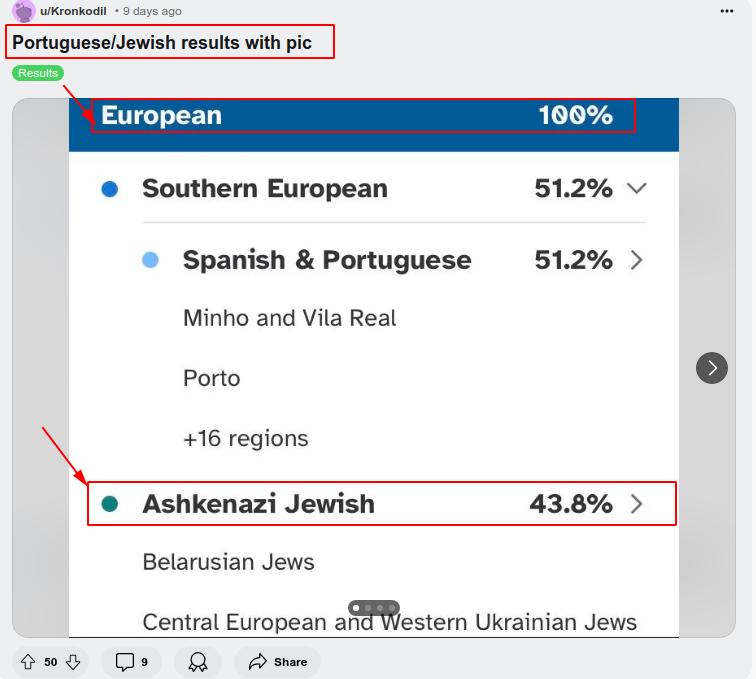Jump to the second gallery page dot

click(368, 608)
